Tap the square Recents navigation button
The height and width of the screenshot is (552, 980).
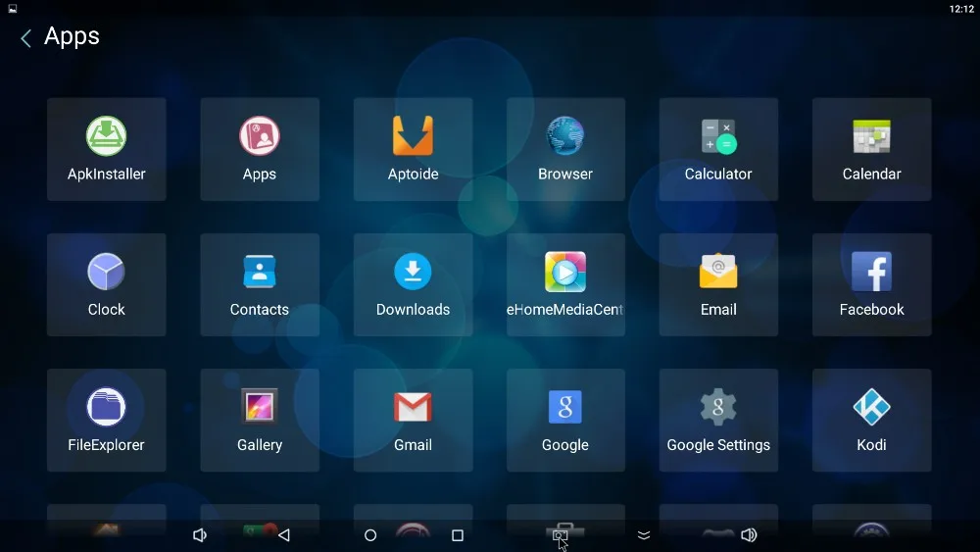coord(458,535)
